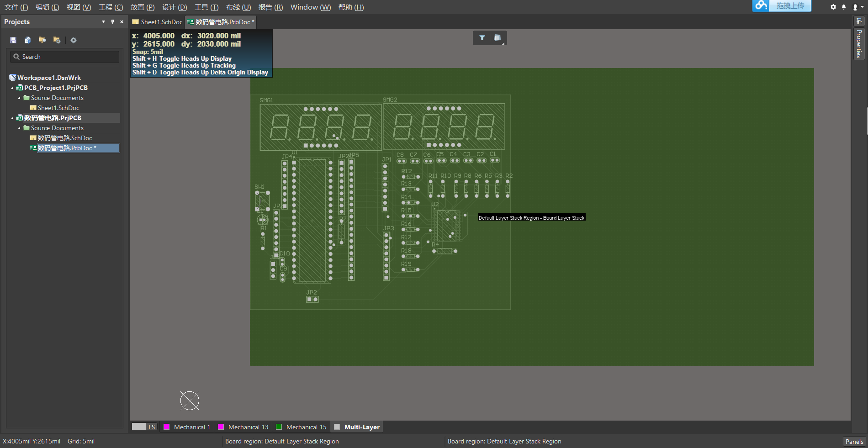Image resolution: width=868 pixels, height=448 pixels.
Task: Toggle visibility of the Mechanical 1 layer
Action: tap(167, 427)
